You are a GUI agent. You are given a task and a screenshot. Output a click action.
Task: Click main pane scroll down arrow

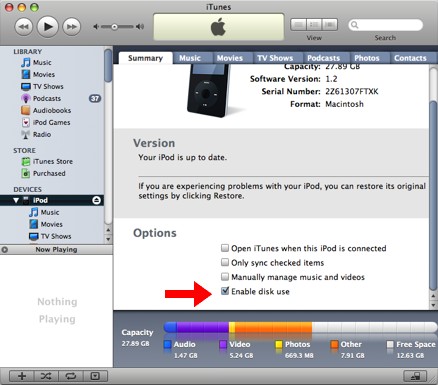[433, 305]
